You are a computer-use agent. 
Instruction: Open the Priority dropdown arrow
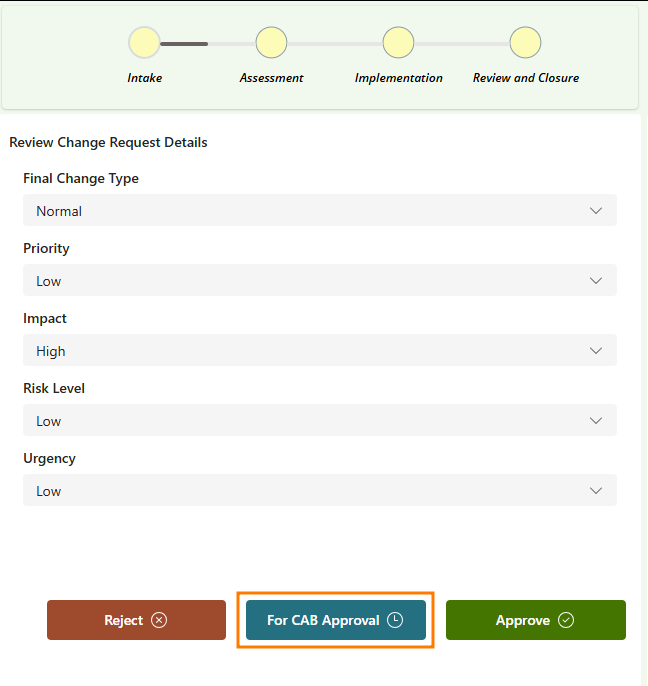tap(596, 281)
